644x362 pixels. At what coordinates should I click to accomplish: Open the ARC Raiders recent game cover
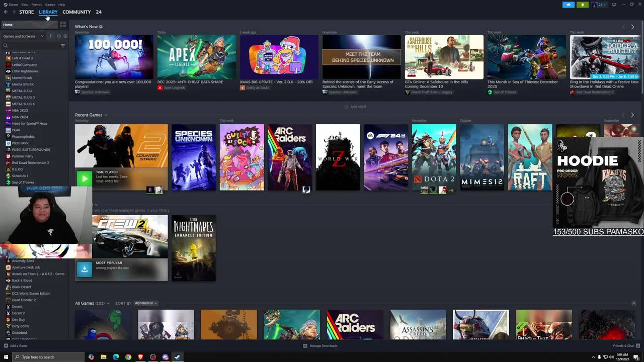click(x=290, y=157)
